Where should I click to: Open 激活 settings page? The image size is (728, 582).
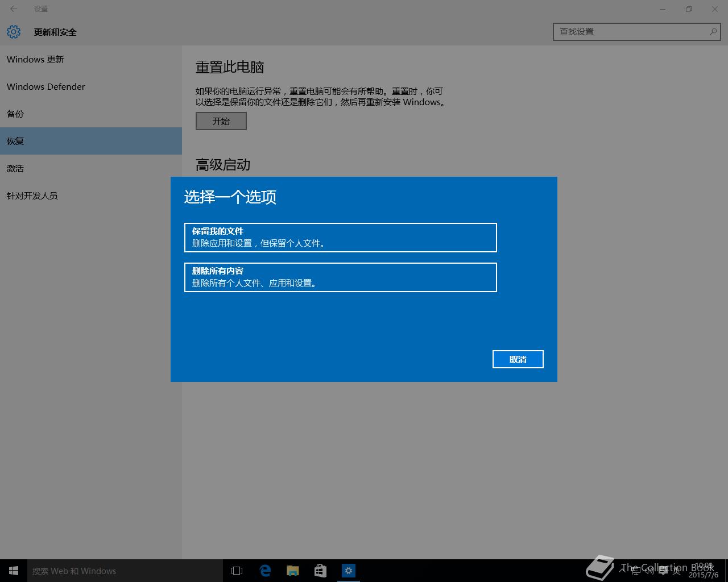click(91, 168)
